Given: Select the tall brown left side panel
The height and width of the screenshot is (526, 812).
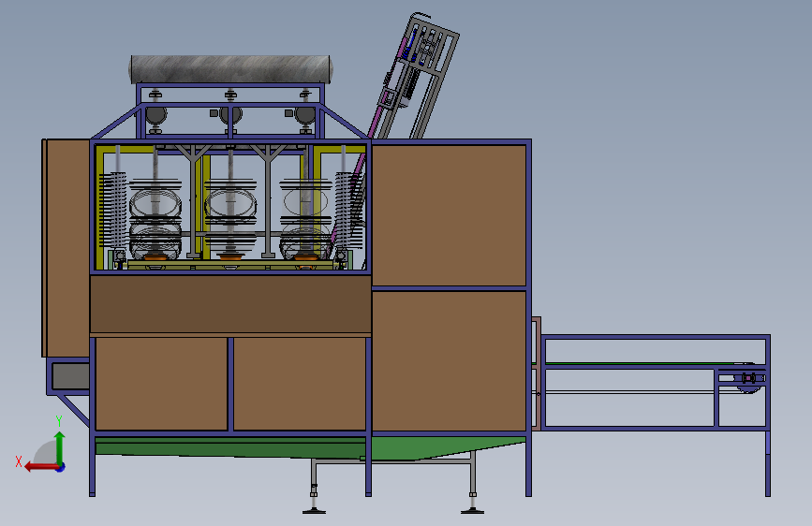Looking at the screenshot, I should pos(67,247).
